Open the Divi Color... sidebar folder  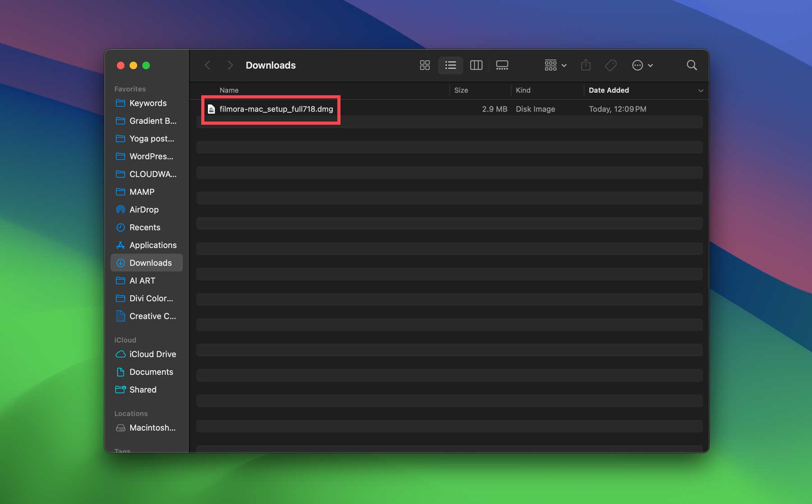pos(147,298)
